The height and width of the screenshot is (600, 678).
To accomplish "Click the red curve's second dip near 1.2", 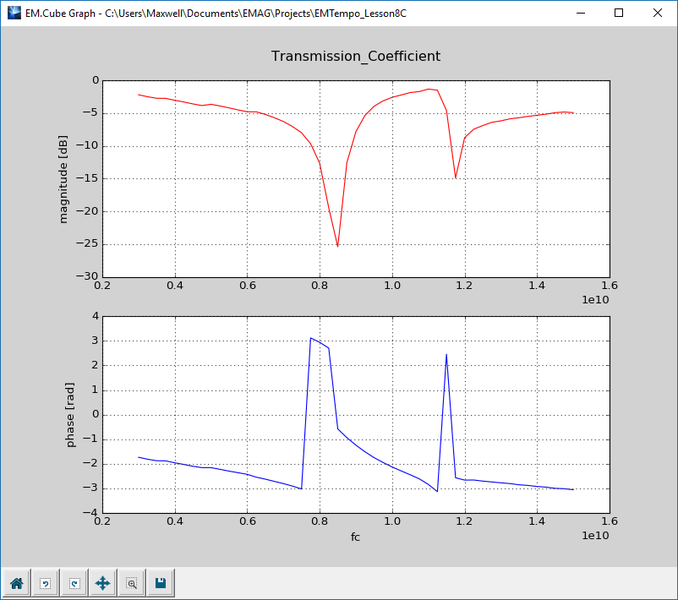I will pos(455,177).
